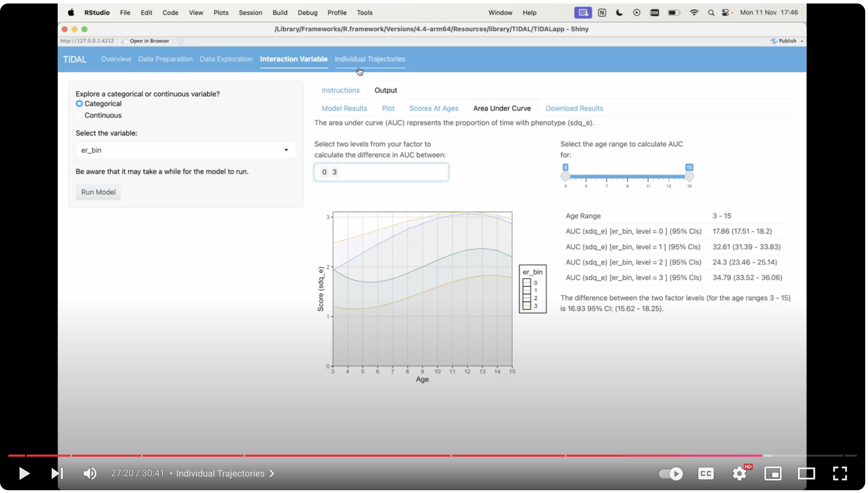Mute the video volume speaker icon

(x=90, y=473)
